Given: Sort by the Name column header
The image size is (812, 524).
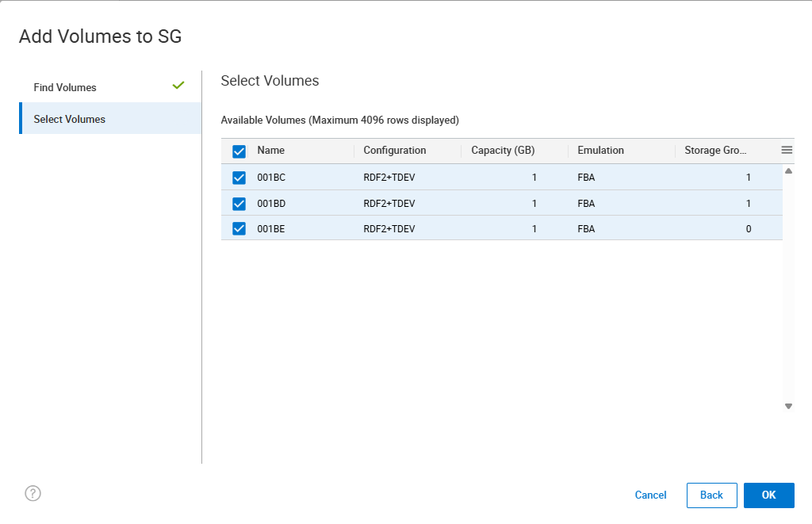Looking at the screenshot, I should tap(271, 151).
